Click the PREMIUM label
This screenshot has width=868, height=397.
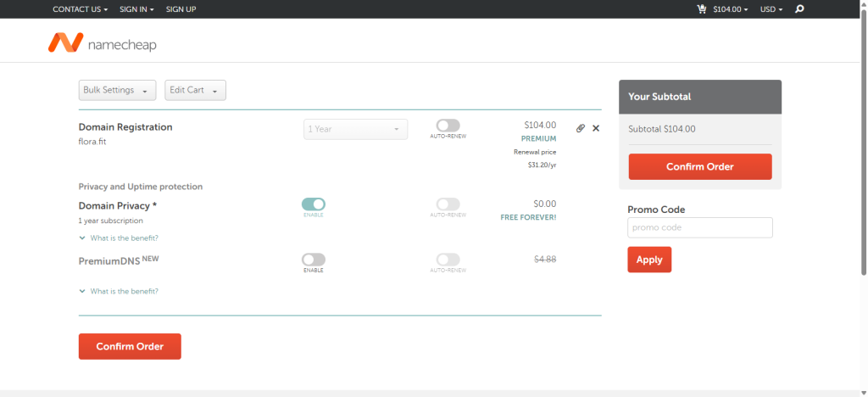538,138
